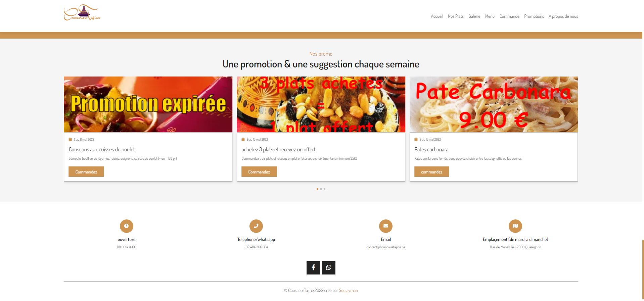Go to the Promotions menu item
644x301 pixels.
point(534,16)
